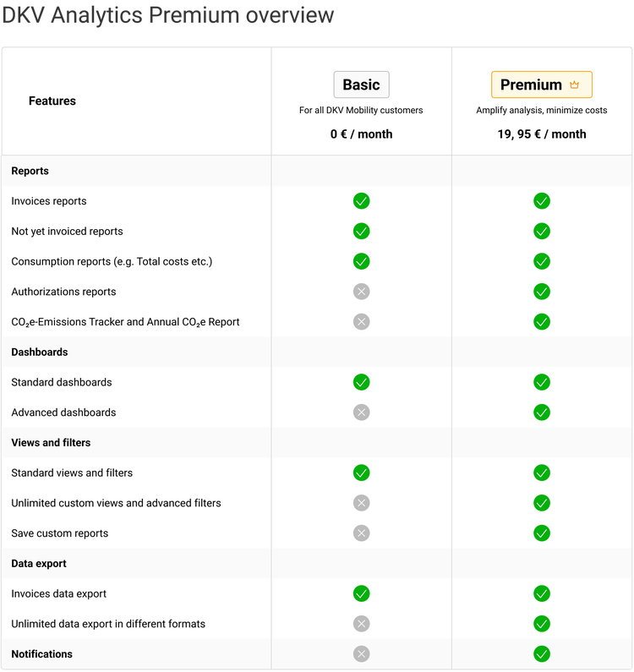The height and width of the screenshot is (672, 634).
Task: Click Basic gray X for Authorizations reports
Action: 361,292
